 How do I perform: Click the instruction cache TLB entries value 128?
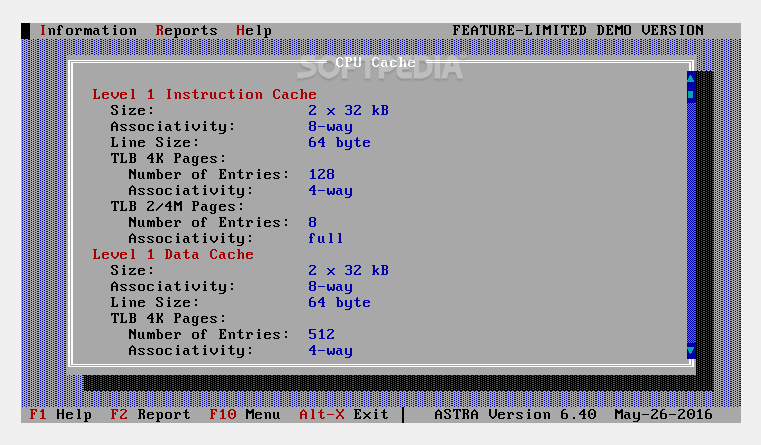pyautogui.click(x=321, y=174)
